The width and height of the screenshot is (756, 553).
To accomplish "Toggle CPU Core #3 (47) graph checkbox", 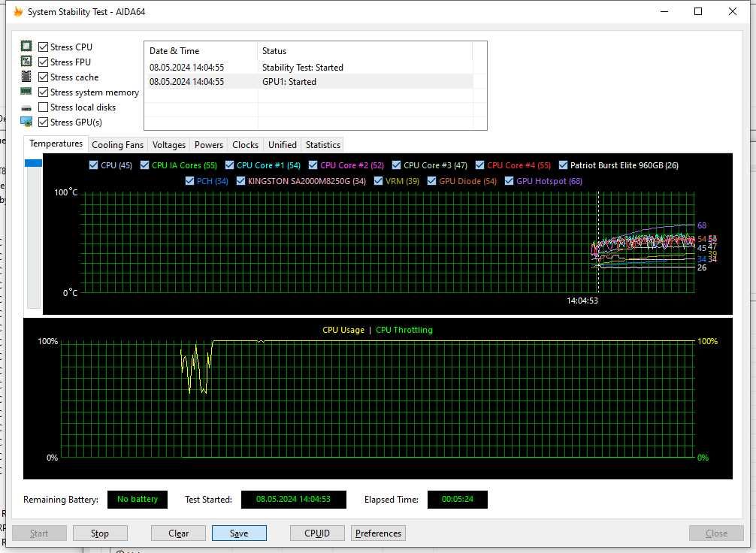I will click(396, 165).
